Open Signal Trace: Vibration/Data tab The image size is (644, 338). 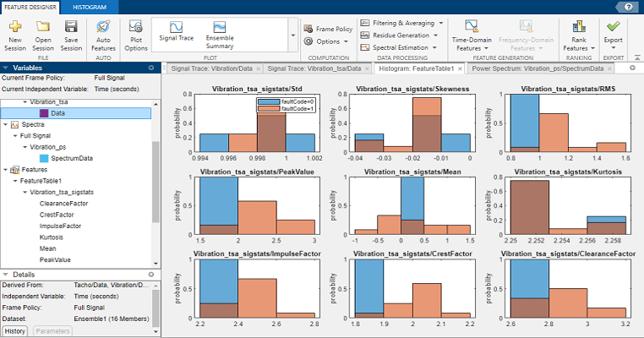[212, 68]
